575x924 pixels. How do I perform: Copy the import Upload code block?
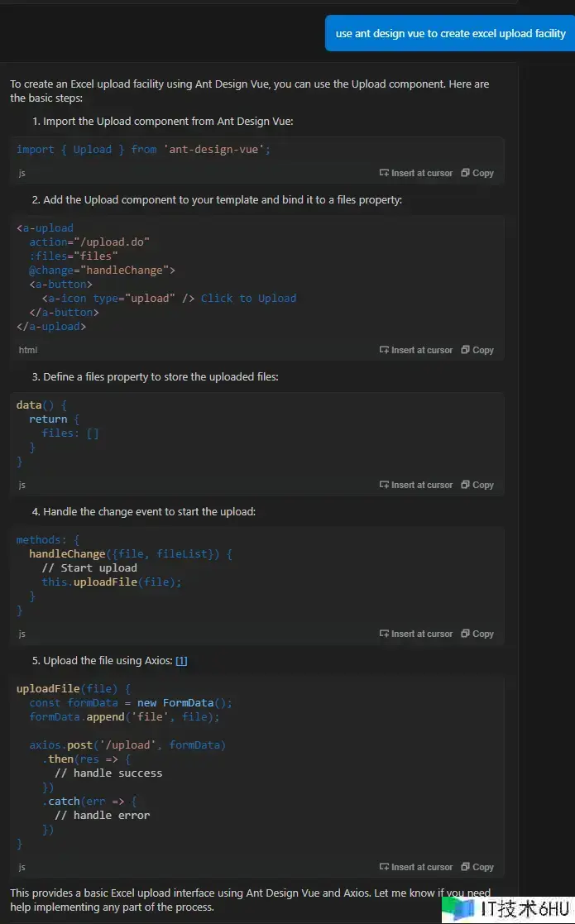pos(477,173)
